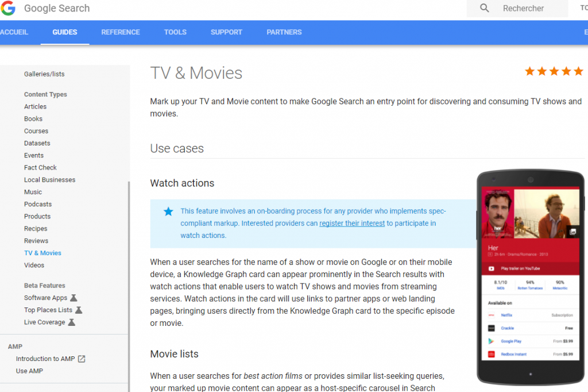Screen dimensions: 588x392
Task: Click beta flask icon next to Software Apps
Action: click(74, 298)
